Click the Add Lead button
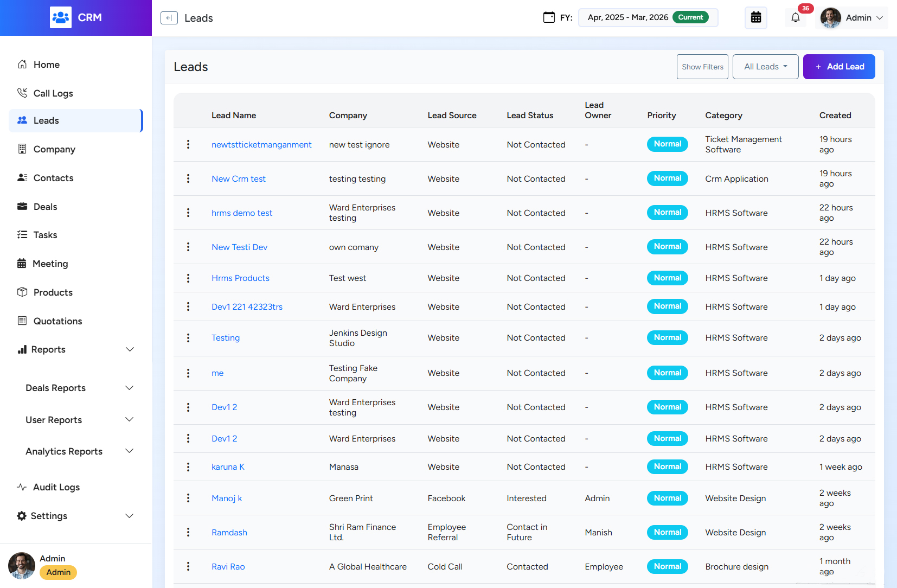 click(839, 66)
